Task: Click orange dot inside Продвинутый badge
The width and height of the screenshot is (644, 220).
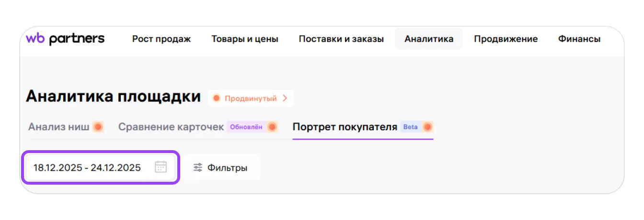Action: pos(217,99)
